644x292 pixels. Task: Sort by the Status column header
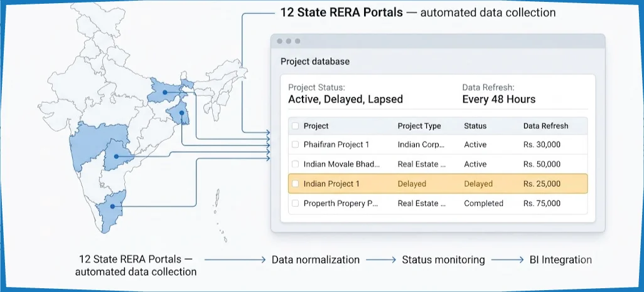[475, 126]
